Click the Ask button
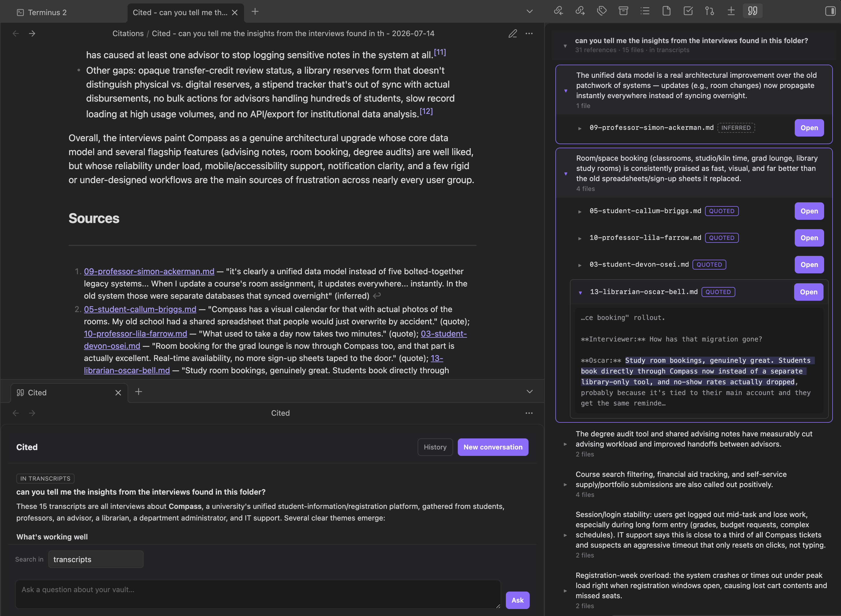The image size is (841, 616). coord(517,600)
